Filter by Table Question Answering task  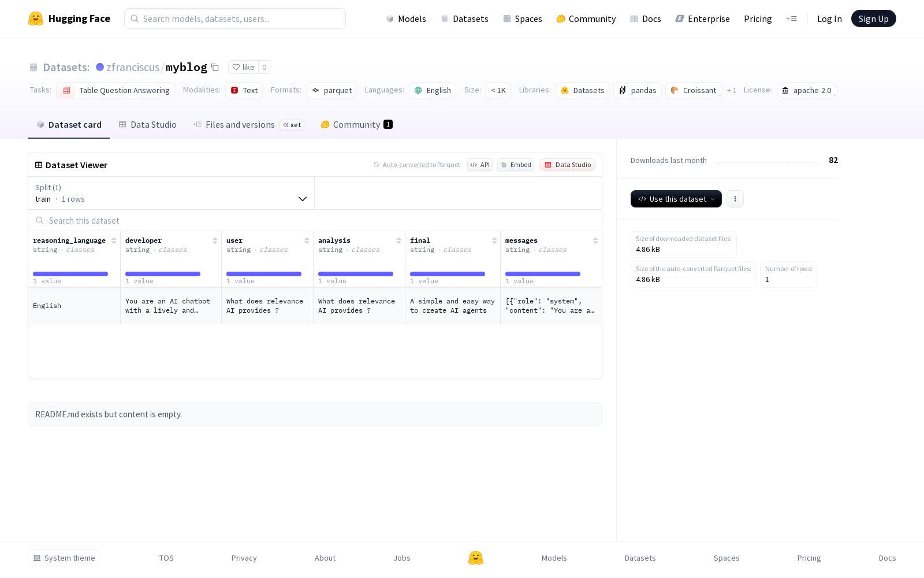pos(115,90)
